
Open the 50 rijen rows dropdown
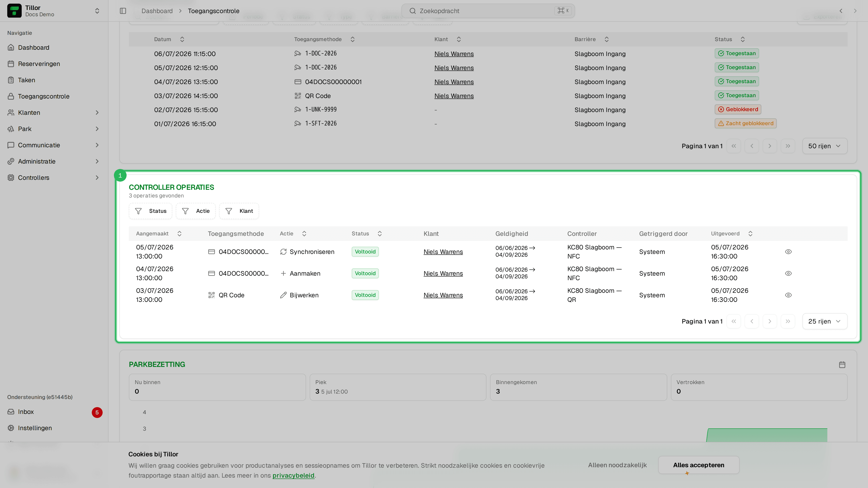click(825, 146)
